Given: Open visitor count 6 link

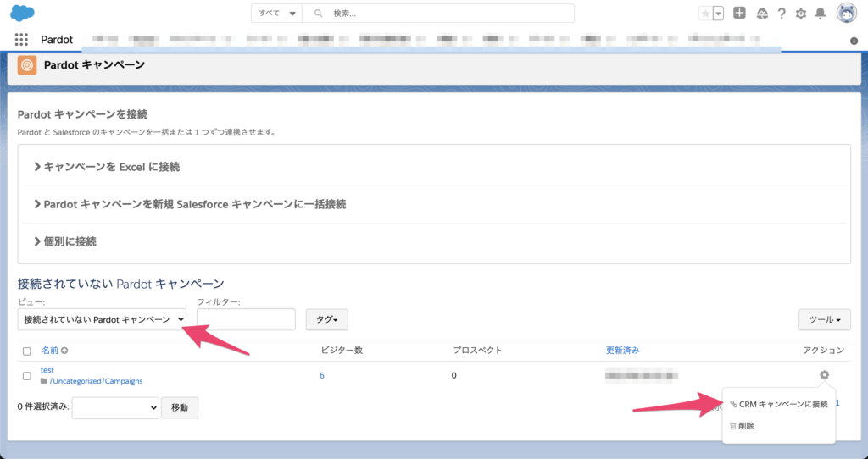Looking at the screenshot, I should tap(321, 375).
